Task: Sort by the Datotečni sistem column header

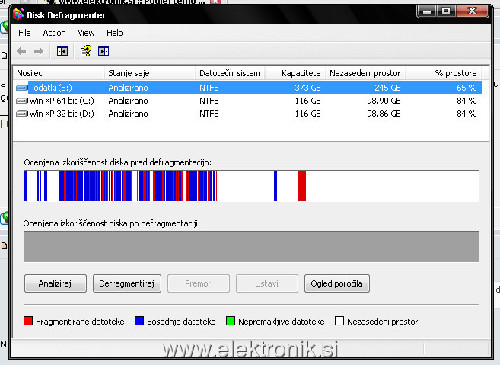Action: pyautogui.click(x=230, y=73)
